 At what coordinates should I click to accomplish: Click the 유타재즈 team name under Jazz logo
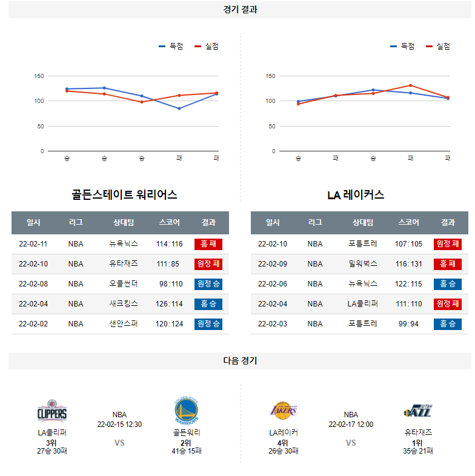click(x=418, y=432)
